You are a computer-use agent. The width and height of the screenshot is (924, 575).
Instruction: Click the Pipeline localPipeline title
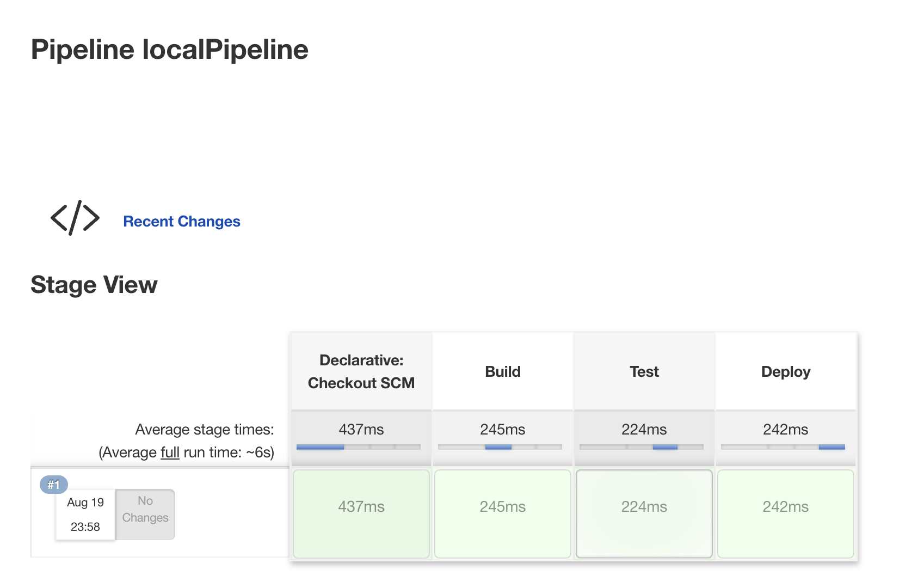click(169, 49)
